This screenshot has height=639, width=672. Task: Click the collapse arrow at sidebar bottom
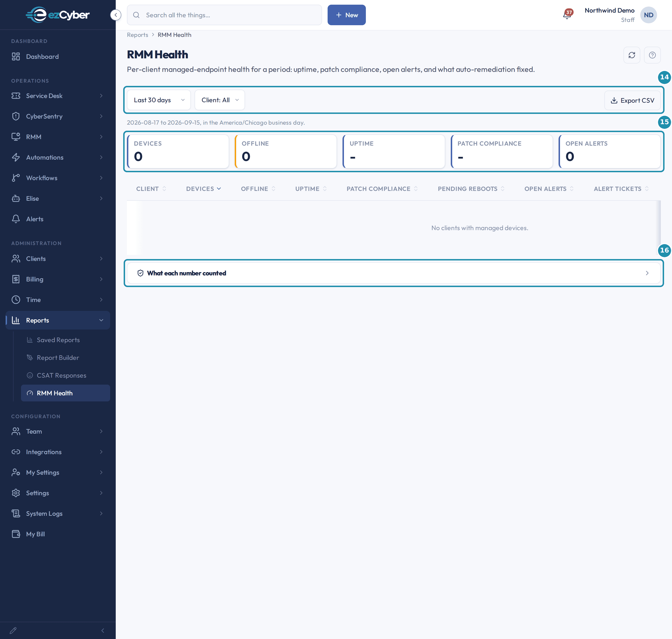[x=102, y=631]
